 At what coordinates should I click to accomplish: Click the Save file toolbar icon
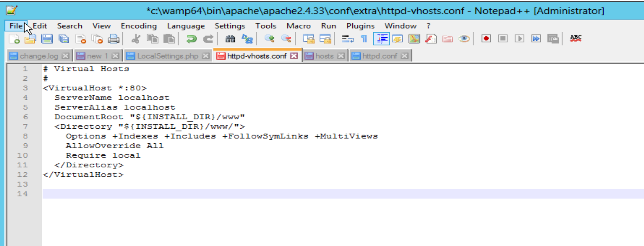[x=47, y=39]
